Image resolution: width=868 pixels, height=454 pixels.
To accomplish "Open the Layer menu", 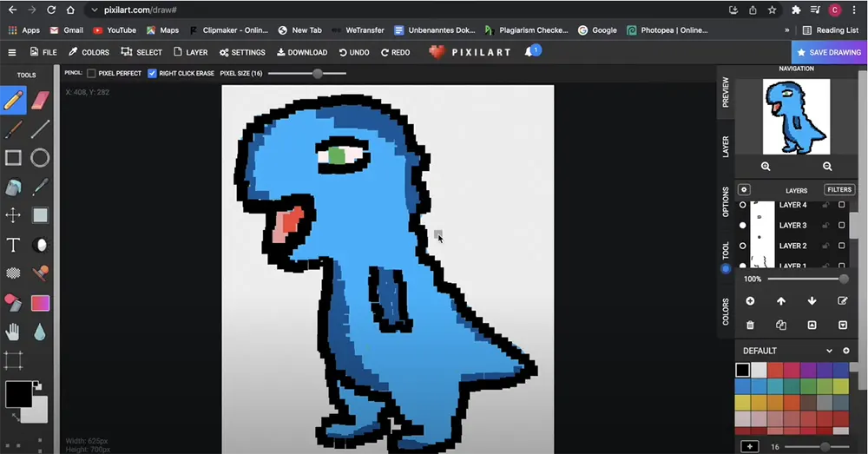I will [x=190, y=52].
